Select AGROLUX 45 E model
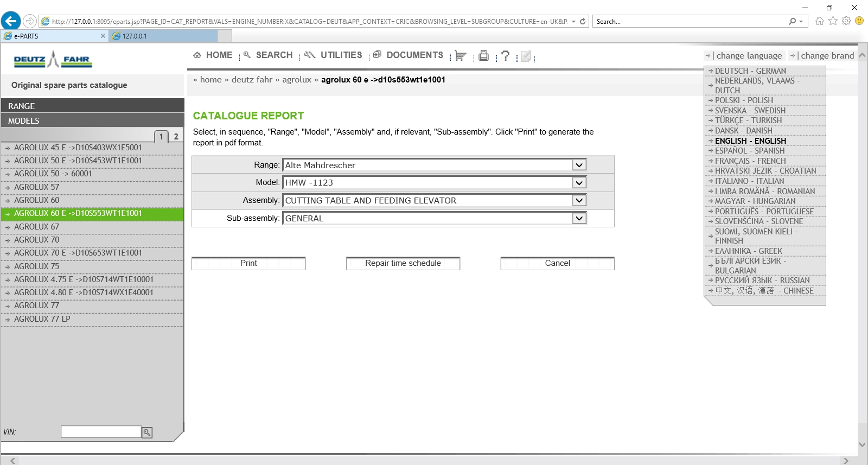The width and height of the screenshot is (868, 465). click(x=92, y=148)
